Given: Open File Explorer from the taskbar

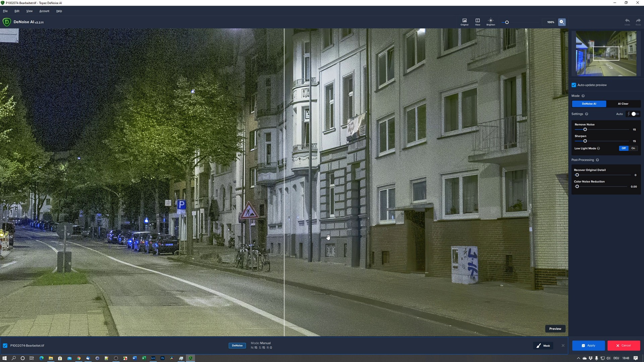Looking at the screenshot, I should pyautogui.click(x=51, y=358).
